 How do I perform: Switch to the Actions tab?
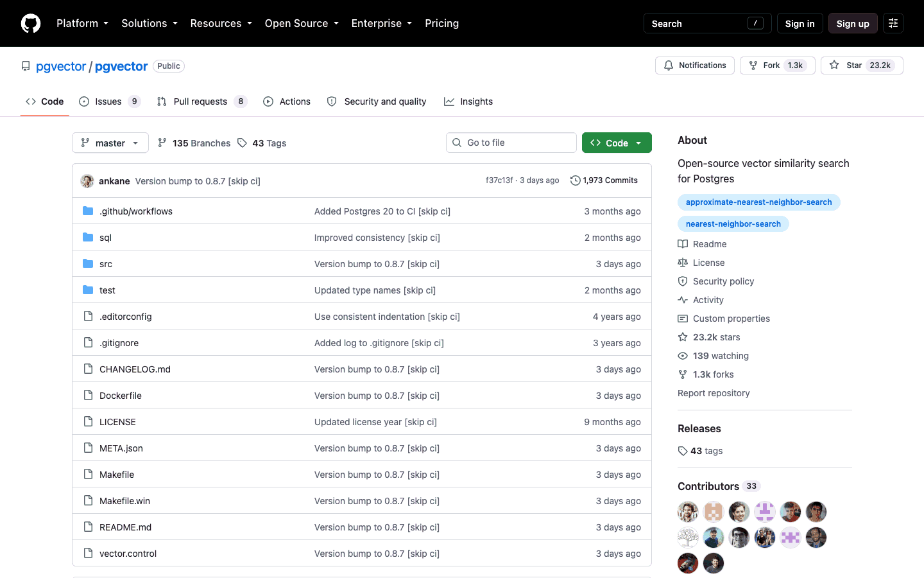click(x=287, y=101)
